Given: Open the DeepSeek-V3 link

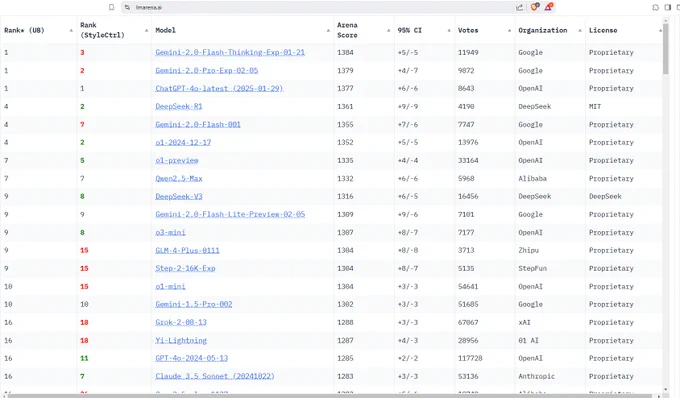Looking at the screenshot, I should 179,196.
